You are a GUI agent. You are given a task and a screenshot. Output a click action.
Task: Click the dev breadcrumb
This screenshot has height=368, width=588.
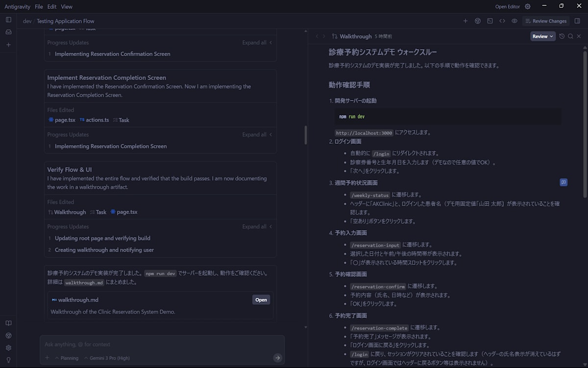tap(27, 21)
